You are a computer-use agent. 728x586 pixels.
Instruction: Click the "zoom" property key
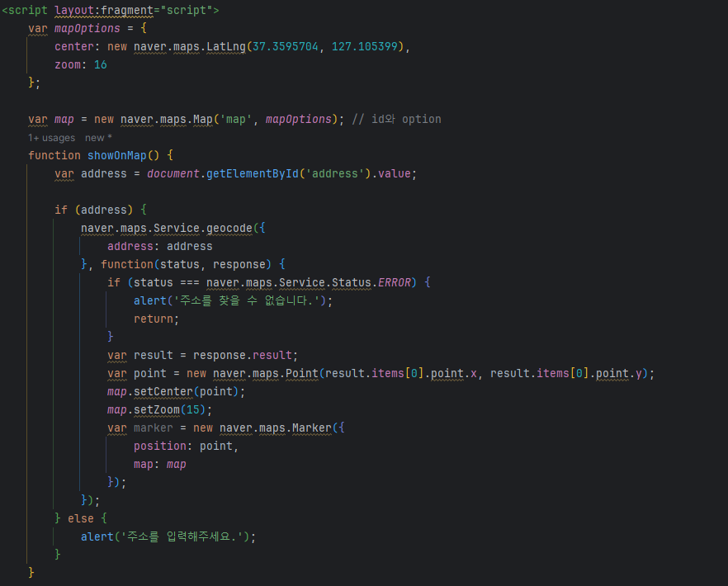click(68, 64)
